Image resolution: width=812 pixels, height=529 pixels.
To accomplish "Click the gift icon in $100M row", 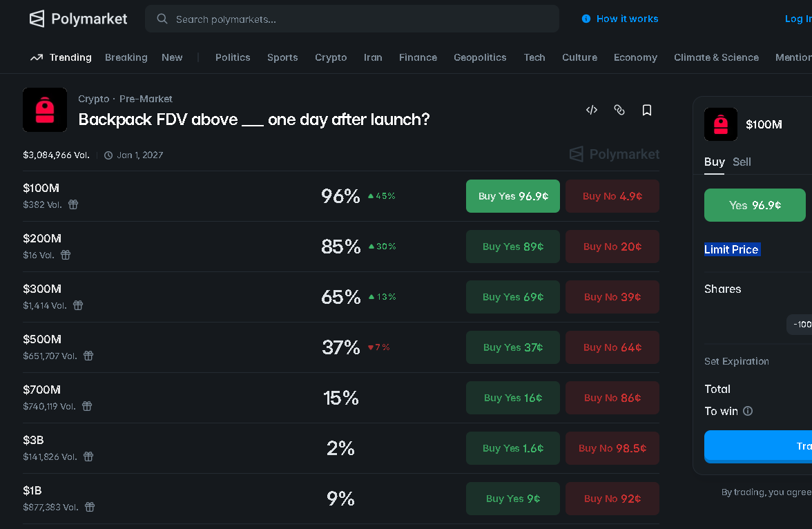I will (x=73, y=204).
